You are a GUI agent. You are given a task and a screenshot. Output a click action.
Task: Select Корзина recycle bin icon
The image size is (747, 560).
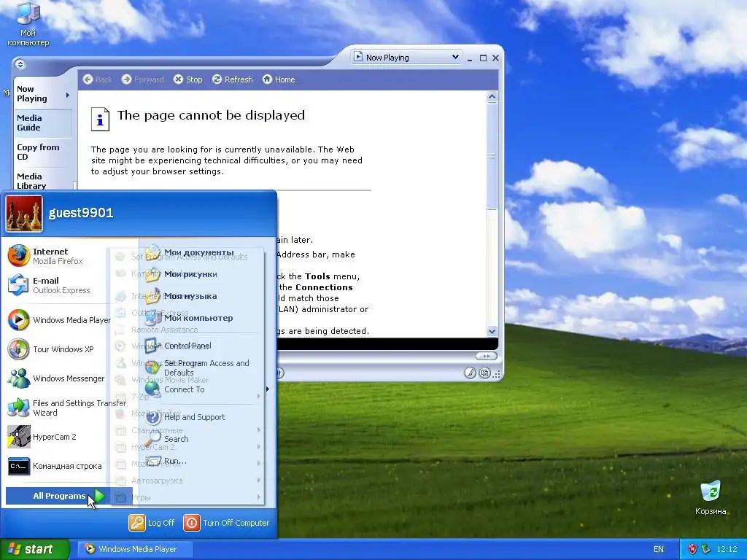(711, 497)
